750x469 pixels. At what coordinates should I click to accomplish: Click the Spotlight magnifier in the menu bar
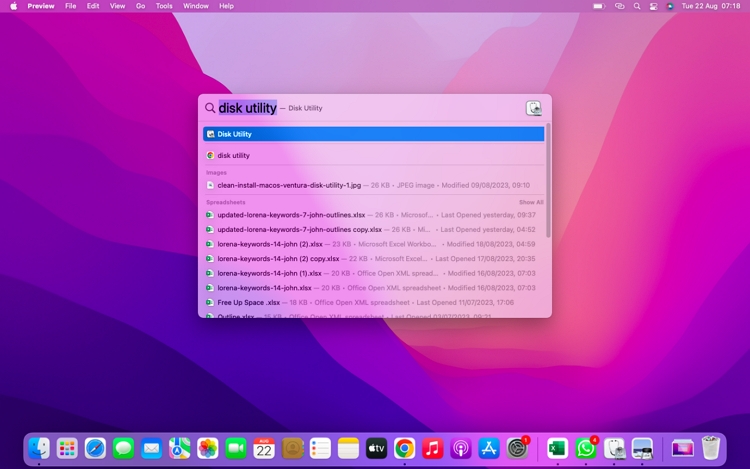[637, 6]
